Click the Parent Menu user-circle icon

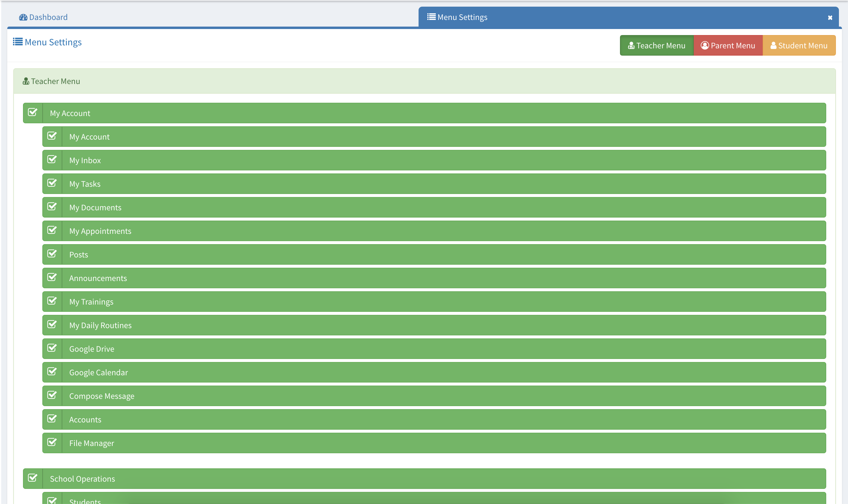point(705,46)
